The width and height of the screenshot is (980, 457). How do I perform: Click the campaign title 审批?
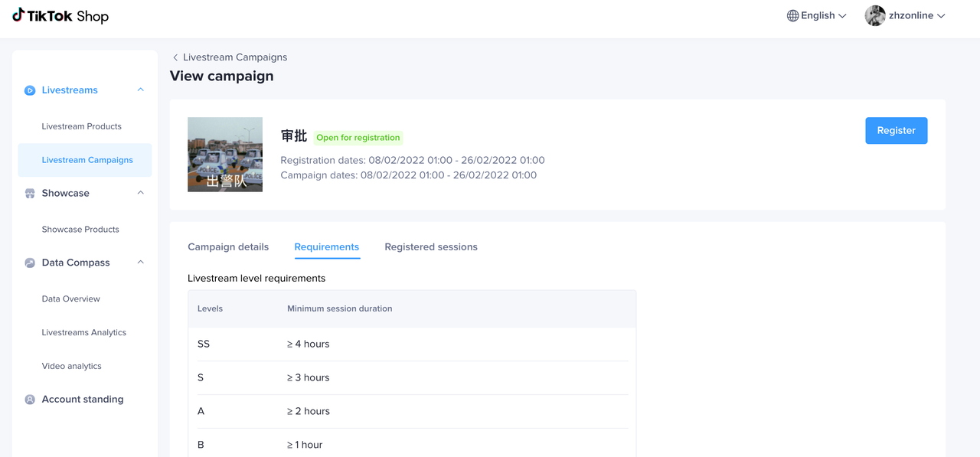[294, 136]
